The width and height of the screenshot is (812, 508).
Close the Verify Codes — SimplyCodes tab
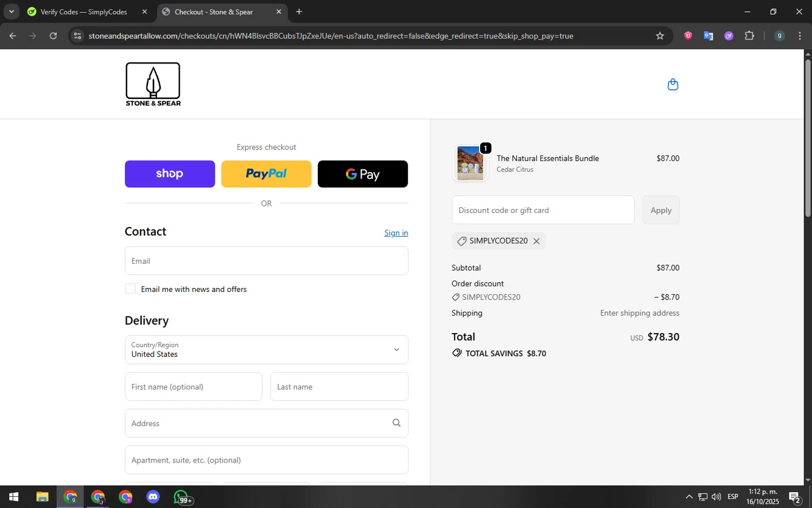pyautogui.click(x=145, y=11)
